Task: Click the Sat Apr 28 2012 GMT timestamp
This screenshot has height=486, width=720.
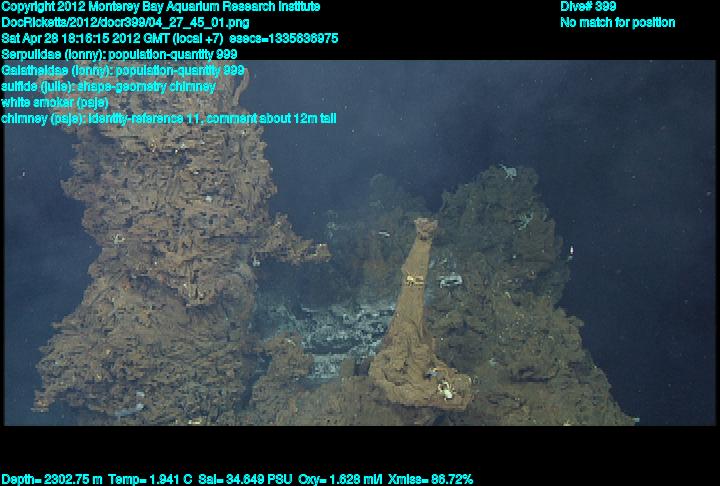Action: [x=170, y=38]
